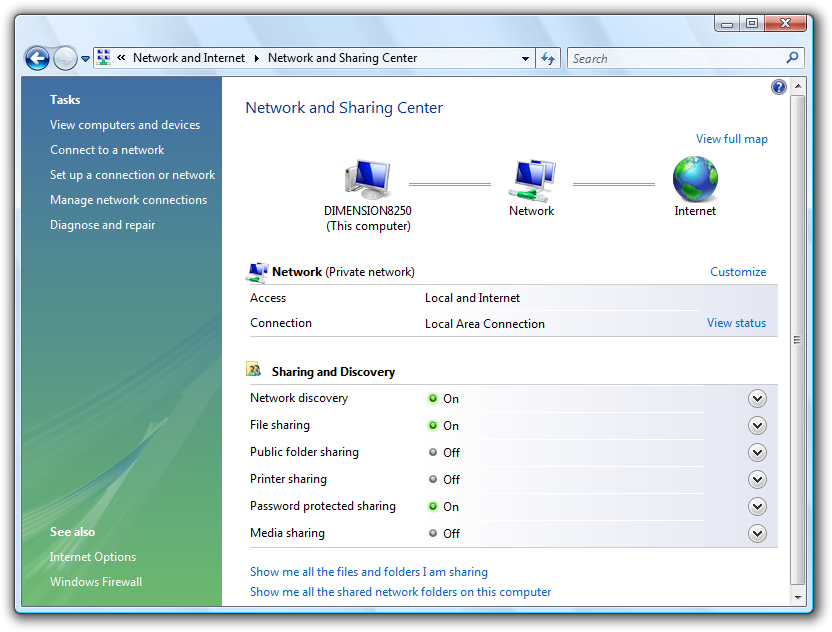The image size is (832, 632).
Task: Expand Media sharing options
Action: point(757,534)
